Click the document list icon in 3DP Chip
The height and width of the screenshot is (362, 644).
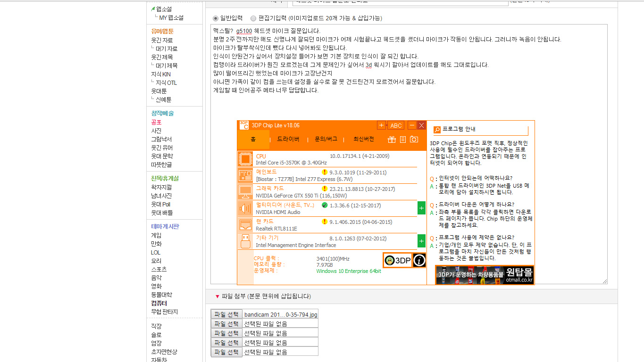pos(402,140)
